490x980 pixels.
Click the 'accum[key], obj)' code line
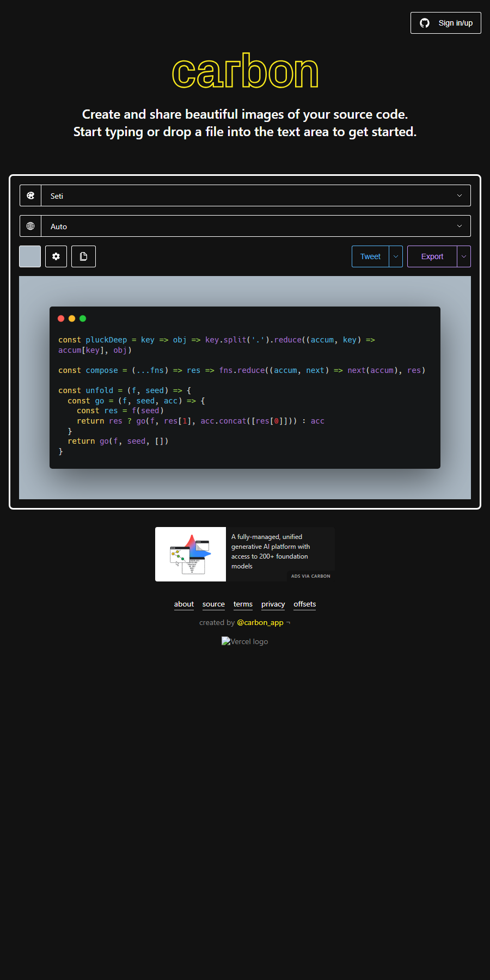95,350
